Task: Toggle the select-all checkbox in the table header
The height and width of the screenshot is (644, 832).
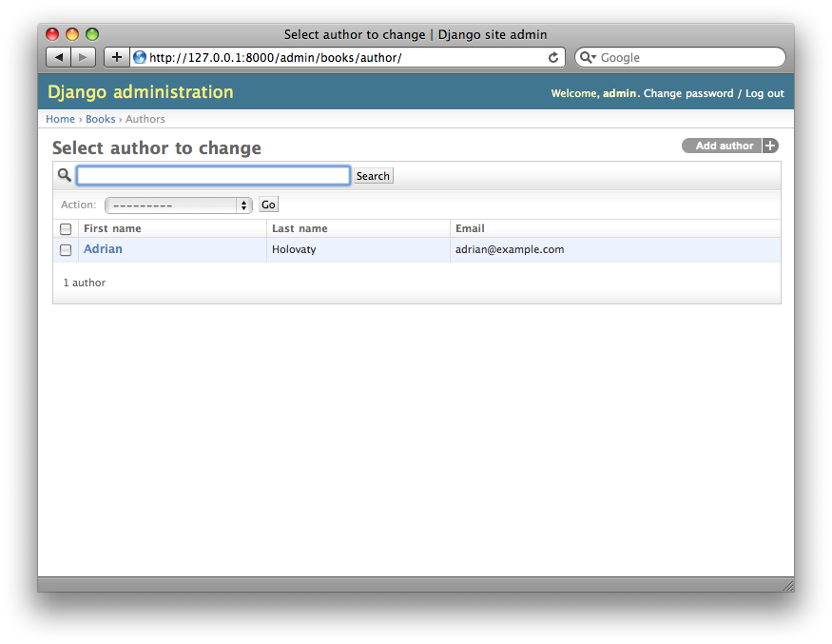Action: [66, 229]
